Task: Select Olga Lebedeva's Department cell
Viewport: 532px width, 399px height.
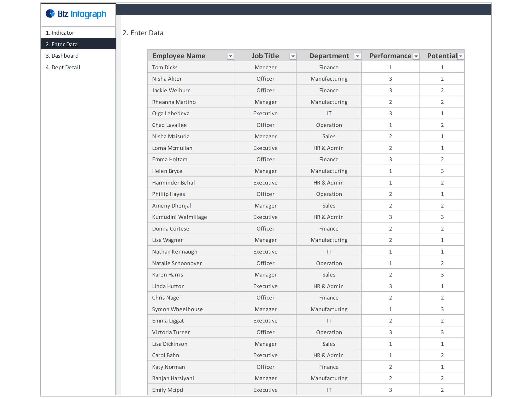Action: coord(329,113)
